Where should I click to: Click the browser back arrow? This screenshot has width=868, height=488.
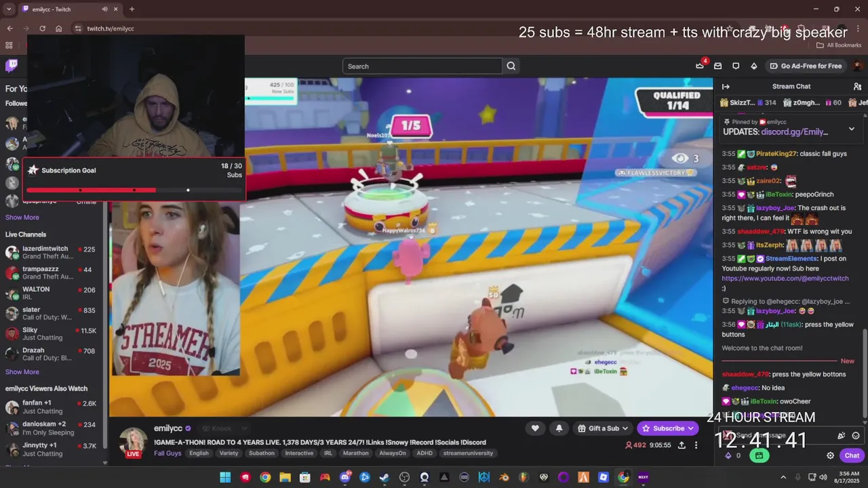click(x=9, y=28)
